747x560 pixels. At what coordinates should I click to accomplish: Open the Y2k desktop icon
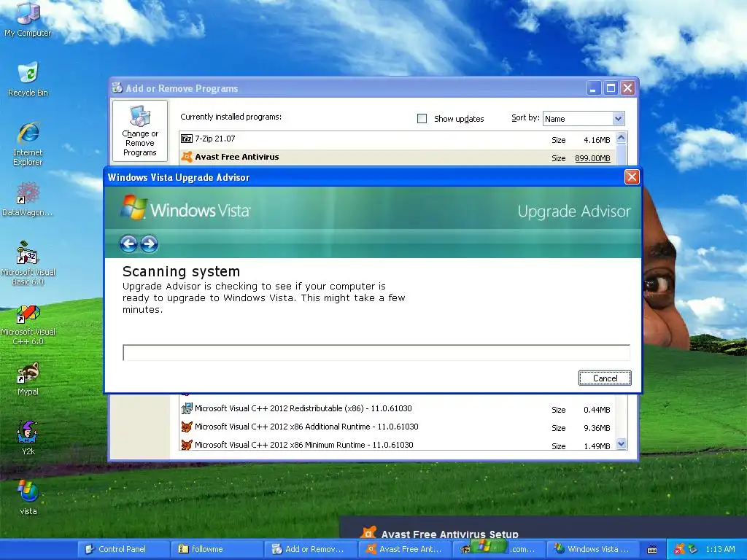(x=28, y=438)
